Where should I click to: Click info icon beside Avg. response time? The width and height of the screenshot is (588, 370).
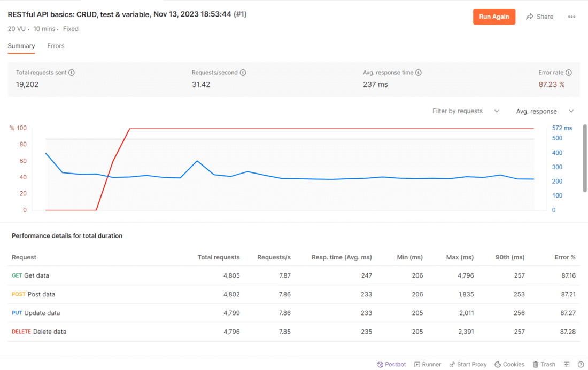(x=419, y=73)
